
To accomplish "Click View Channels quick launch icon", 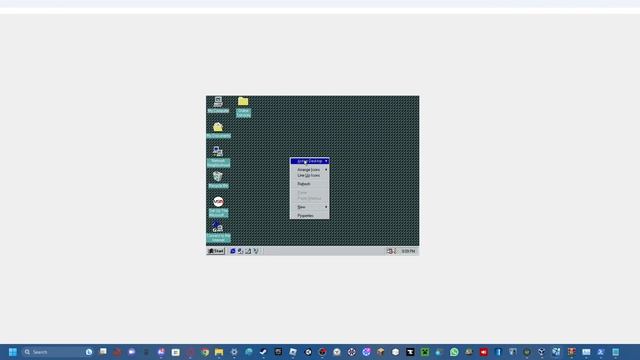I will click(256, 251).
